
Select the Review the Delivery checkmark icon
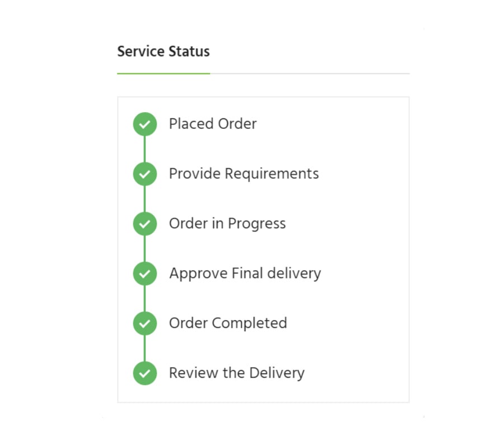click(x=144, y=373)
